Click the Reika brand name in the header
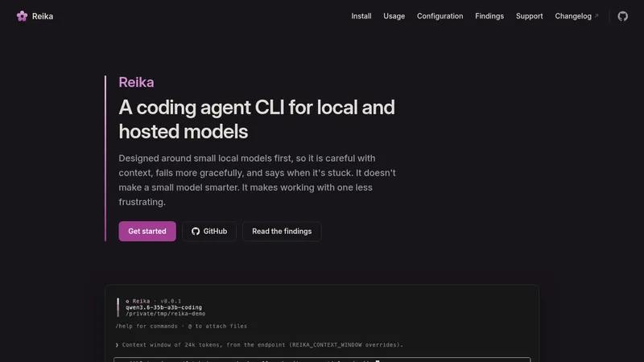This screenshot has width=644, height=362. (x=43, y=16)
